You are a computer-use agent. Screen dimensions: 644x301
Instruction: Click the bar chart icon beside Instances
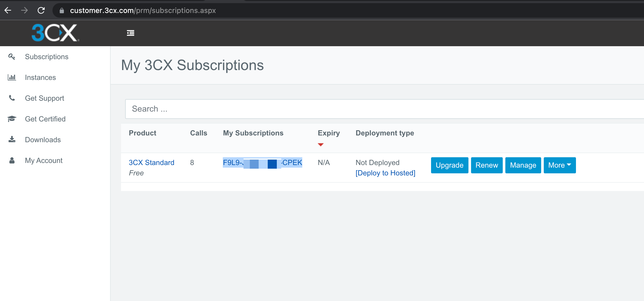point(12,77)
